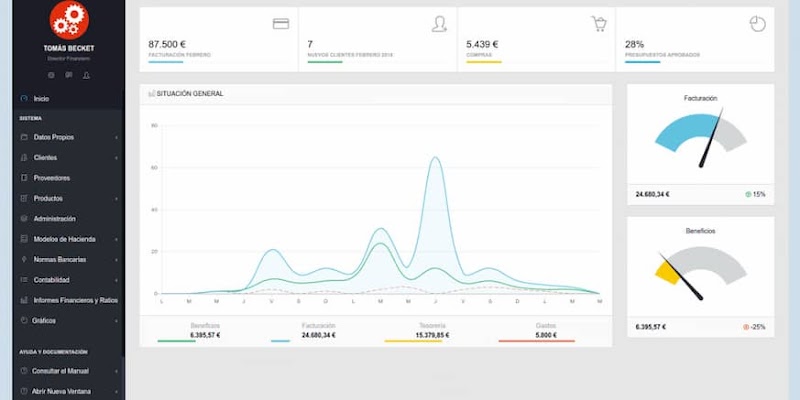Click the pie chart icon in Presupuestos card

(x=757, y=24)
